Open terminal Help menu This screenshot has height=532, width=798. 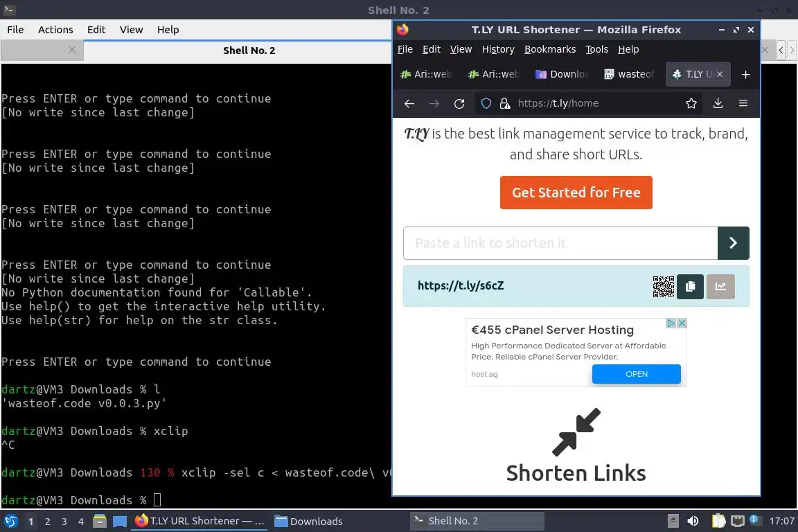coord(168,30)
